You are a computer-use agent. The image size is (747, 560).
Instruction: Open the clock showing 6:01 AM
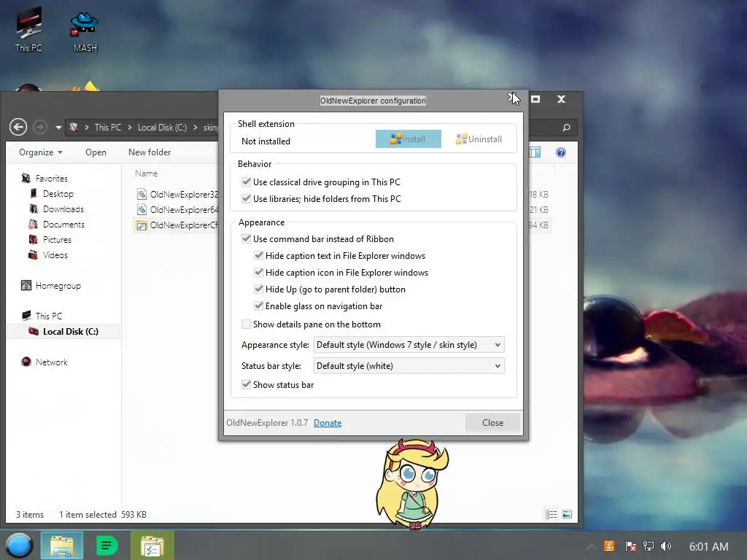pyautogui.click(x=709, y=547)
